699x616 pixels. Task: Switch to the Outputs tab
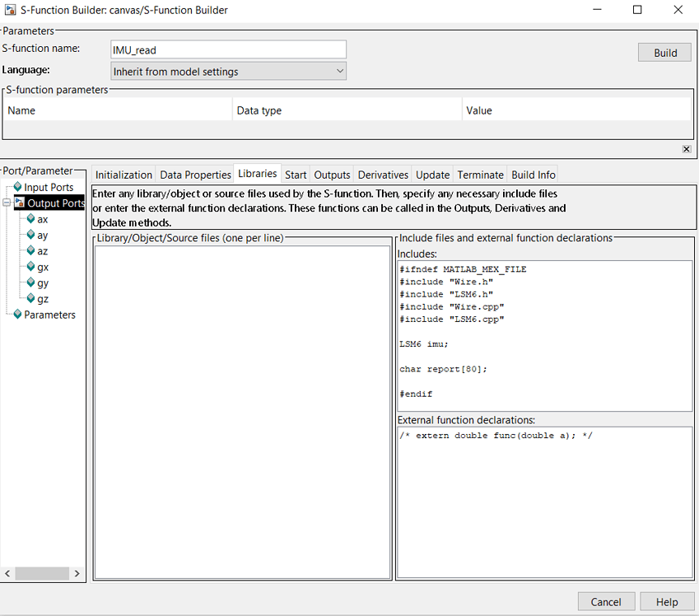coord(331,175)
